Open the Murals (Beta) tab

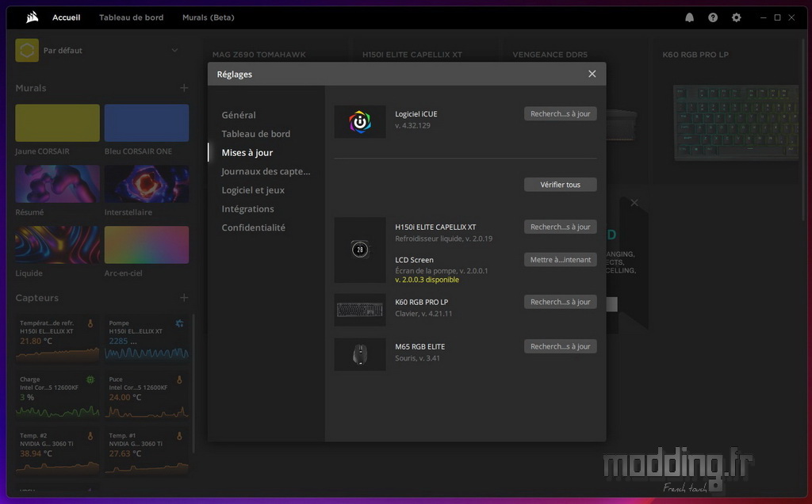click(209, 17)
